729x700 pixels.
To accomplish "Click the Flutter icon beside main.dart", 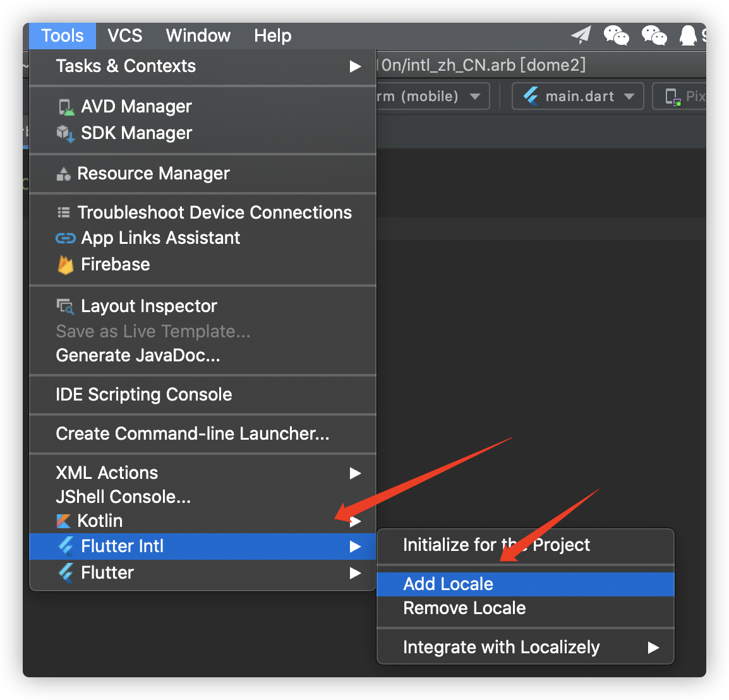I will point(531,96).
